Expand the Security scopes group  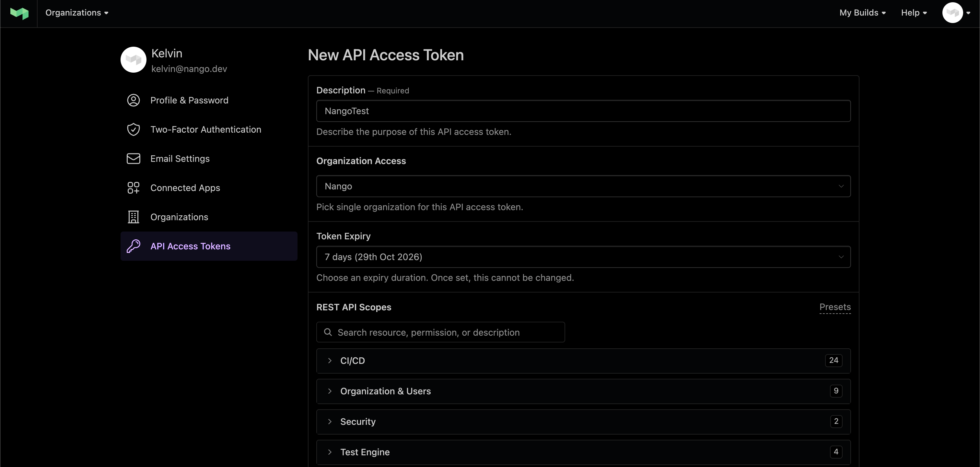[583, 422]
